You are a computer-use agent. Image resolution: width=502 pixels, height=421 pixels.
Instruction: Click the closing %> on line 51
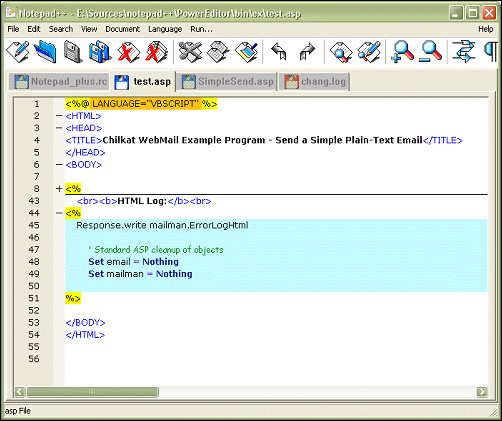pyautogui.click(x=73, y=298)
